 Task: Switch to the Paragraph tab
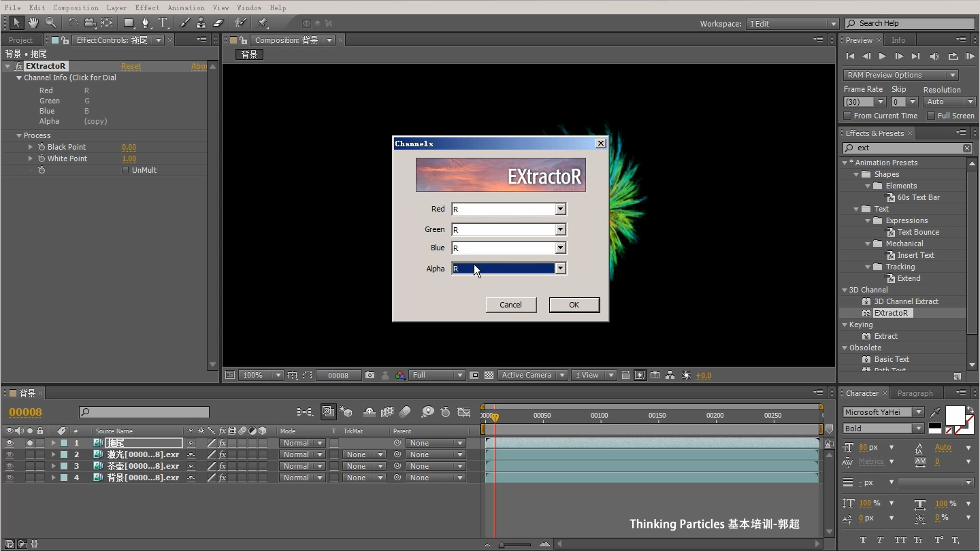coord(915,393)
